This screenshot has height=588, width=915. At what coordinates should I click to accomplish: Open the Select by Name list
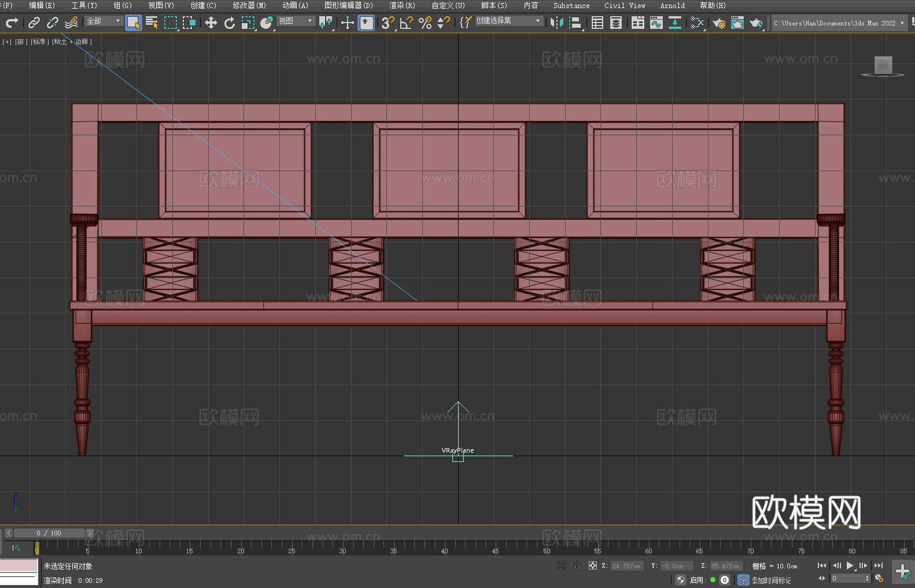[x=152, y=23]
